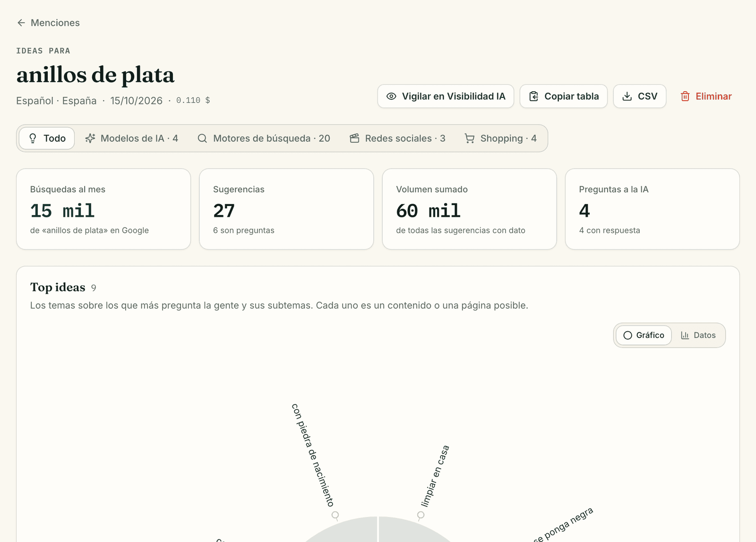Open the Shopping · 4 tab
The width and height of the screenshot is (756, 542).
501,138
